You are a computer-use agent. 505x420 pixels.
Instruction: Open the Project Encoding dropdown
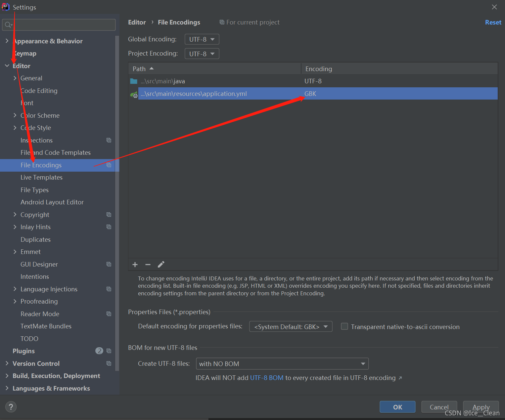[x=202, y=54]
